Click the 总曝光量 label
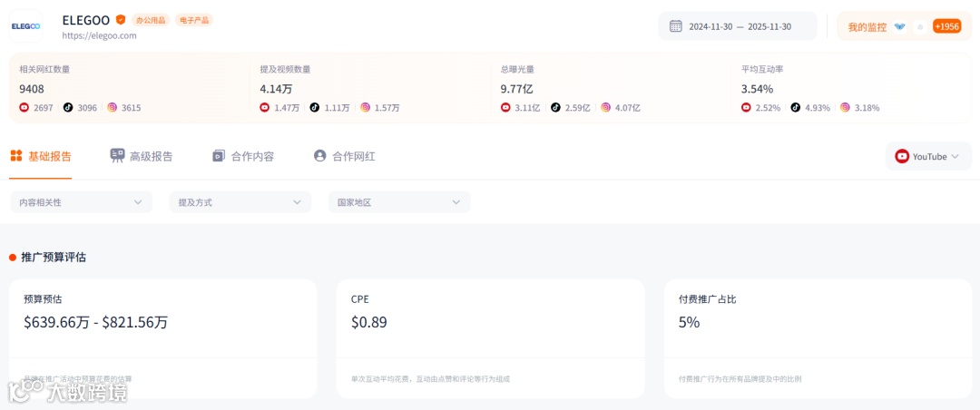This screenshot has width=980, height=410. click(x=517, y=69)
